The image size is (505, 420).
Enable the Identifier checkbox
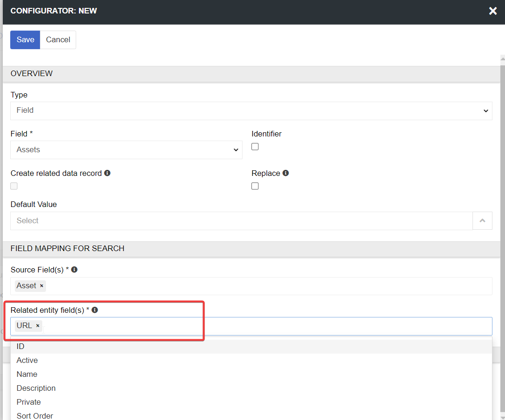coord(255,147)
